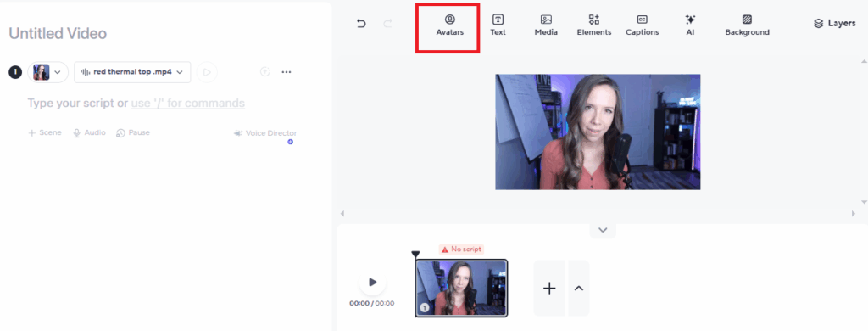The image size is (868, 331).
Task: Play the video from the timeline
Action: 373,283
